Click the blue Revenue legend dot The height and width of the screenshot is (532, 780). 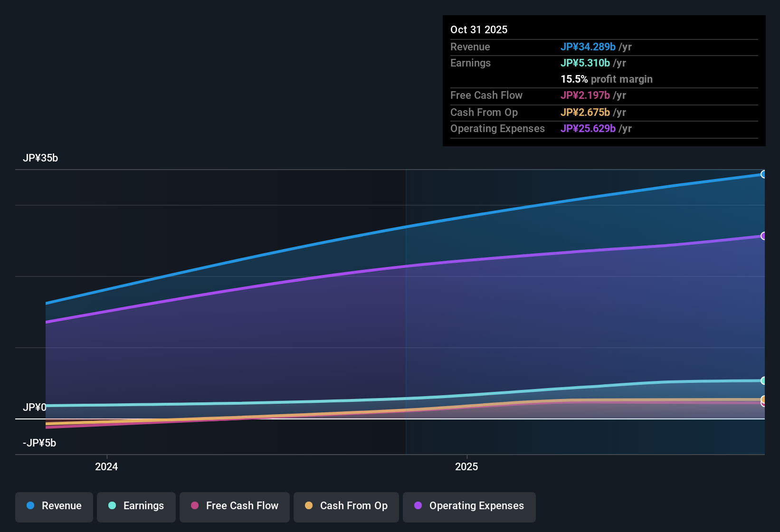coord(30,506)
